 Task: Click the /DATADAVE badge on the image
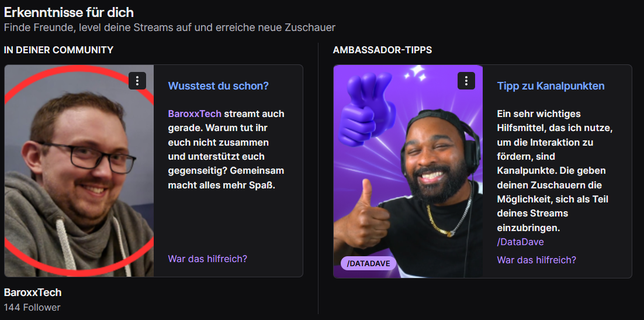tap(368, 264)
